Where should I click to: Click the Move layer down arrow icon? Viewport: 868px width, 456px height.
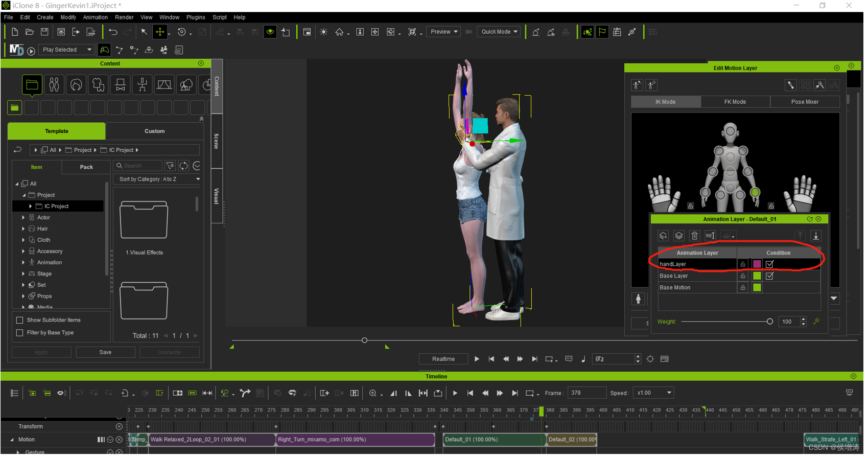(816, 236)
